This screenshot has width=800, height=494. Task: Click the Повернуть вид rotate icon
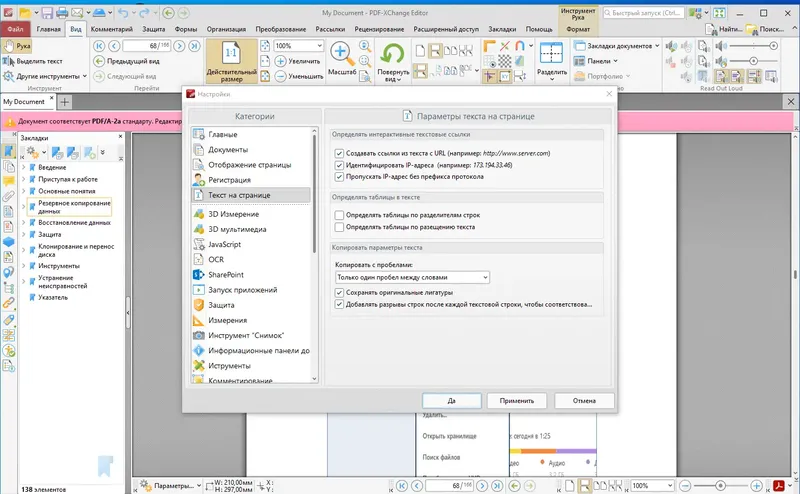(x=392, y=54)
